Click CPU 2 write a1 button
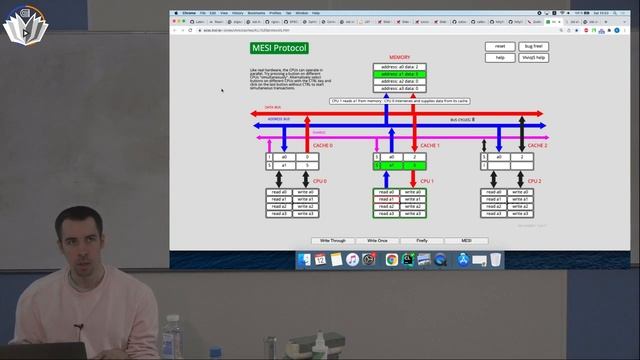 pos(520,199)
